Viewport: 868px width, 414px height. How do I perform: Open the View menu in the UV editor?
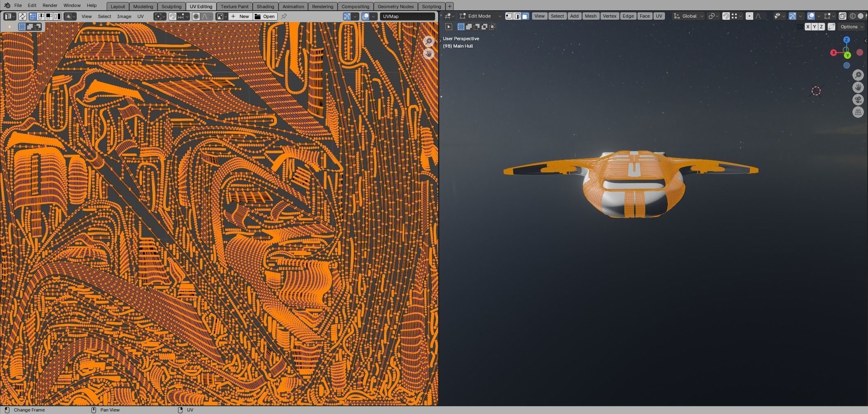pyautogui.click(x=87, y=16)
